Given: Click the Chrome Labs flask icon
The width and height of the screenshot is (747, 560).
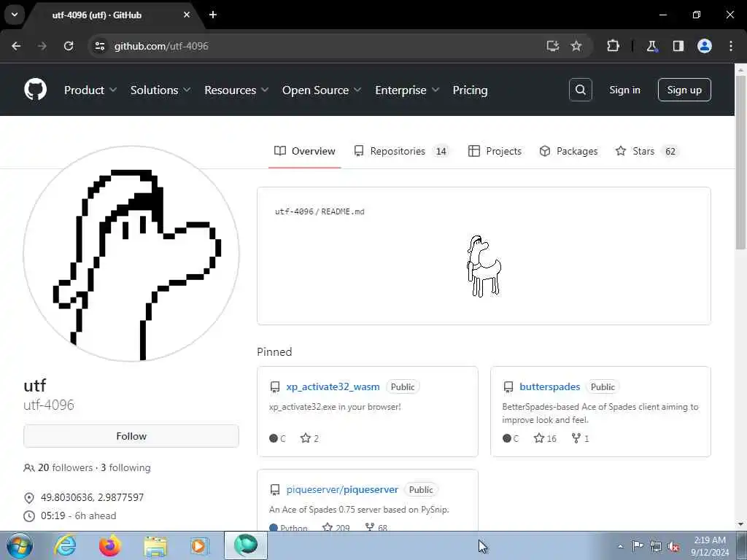Looking at the screenshot, I should point(651,46).
